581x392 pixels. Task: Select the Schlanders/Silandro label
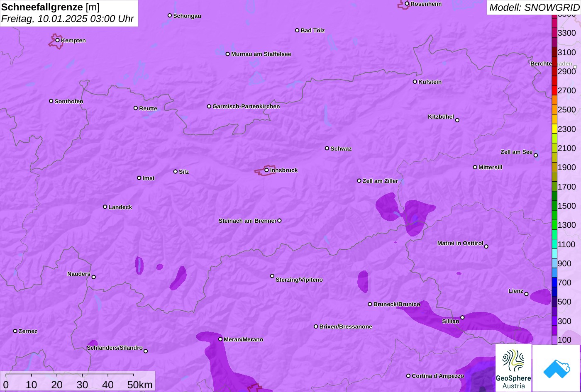click(115, 348)
